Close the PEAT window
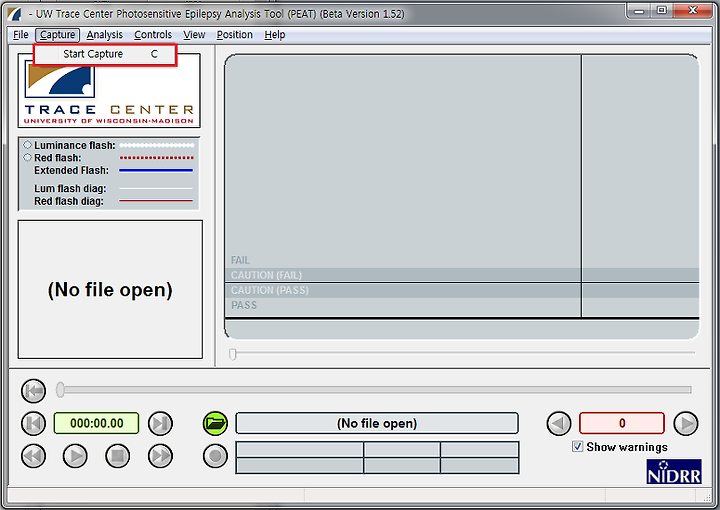The image size is (720, 510). coord(693,11)
